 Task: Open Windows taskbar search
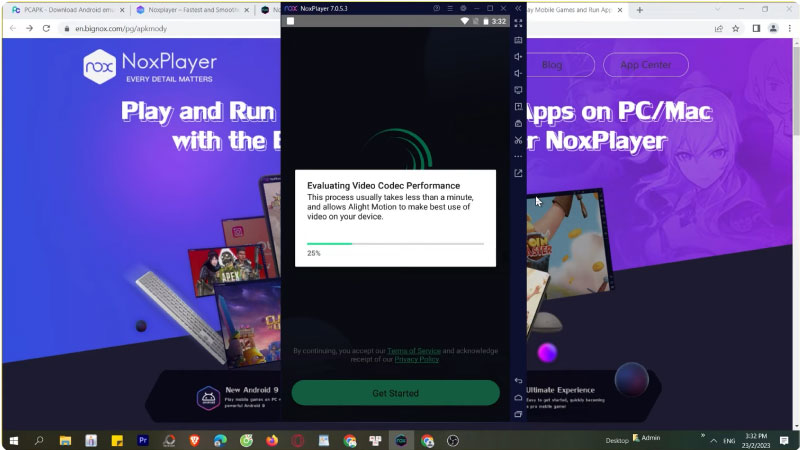[39, 440]
